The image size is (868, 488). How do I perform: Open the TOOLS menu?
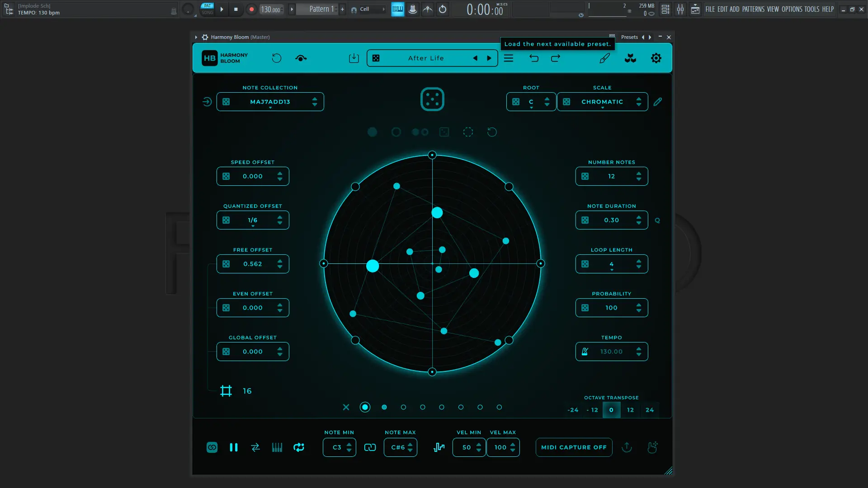pyautogui.click(x=811, y=9)
